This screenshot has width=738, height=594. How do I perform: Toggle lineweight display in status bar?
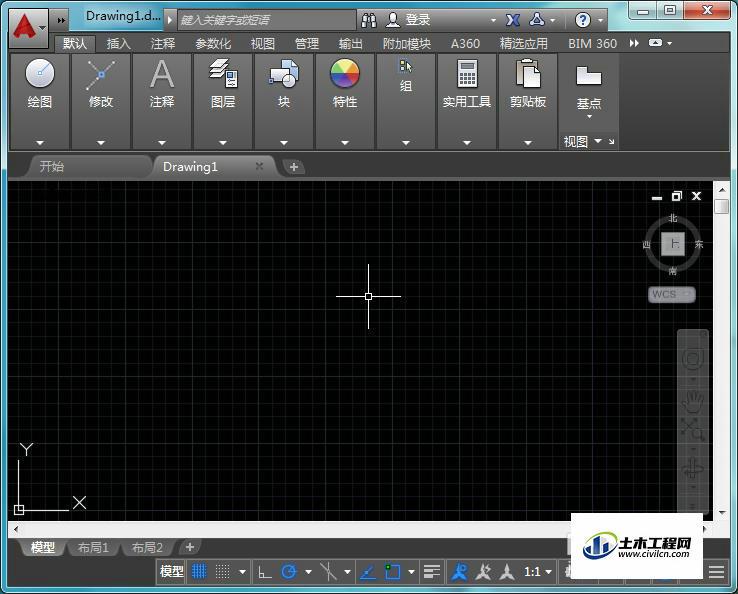[x=432, y=571]
